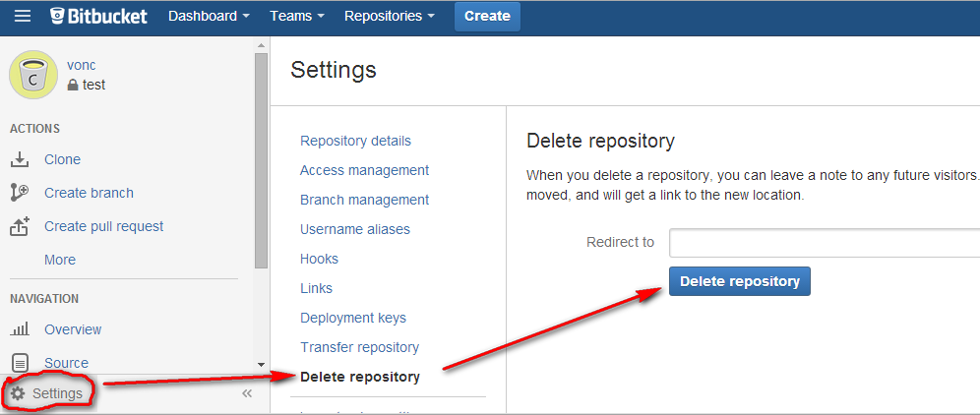Open the hamburger menu icon
The height and width of the screenshot is (415, 980).
click(23, 16)
